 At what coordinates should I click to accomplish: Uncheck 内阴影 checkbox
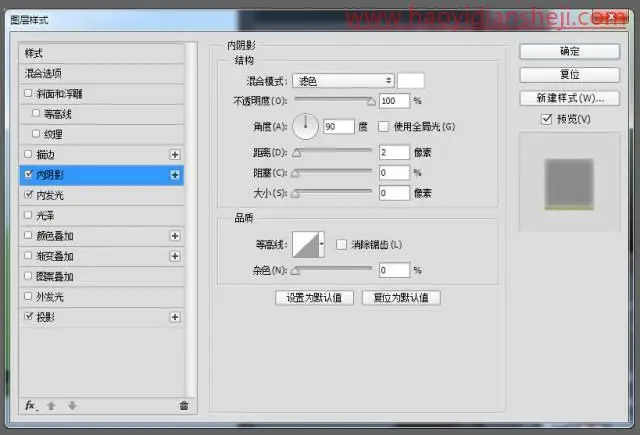(28, 174)
